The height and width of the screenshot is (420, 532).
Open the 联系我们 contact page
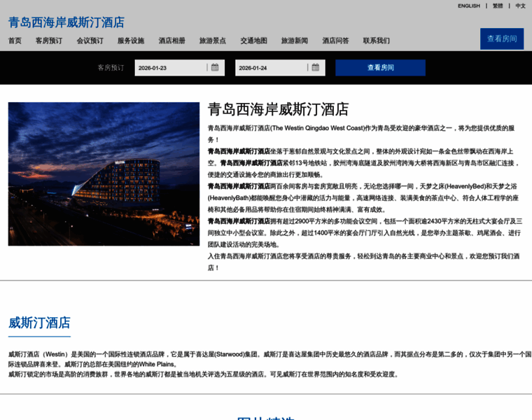(x=377, y=41)
